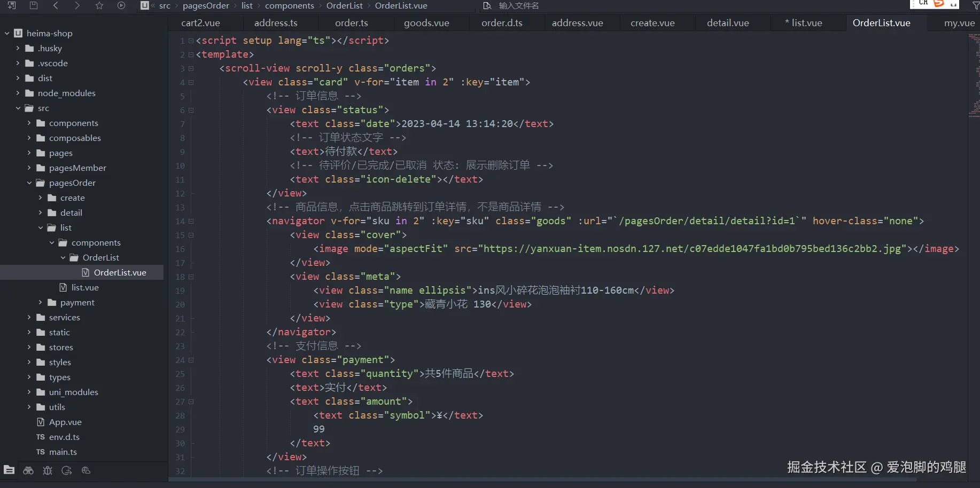Click the src breadcrumb segment

tap(165, 5)
